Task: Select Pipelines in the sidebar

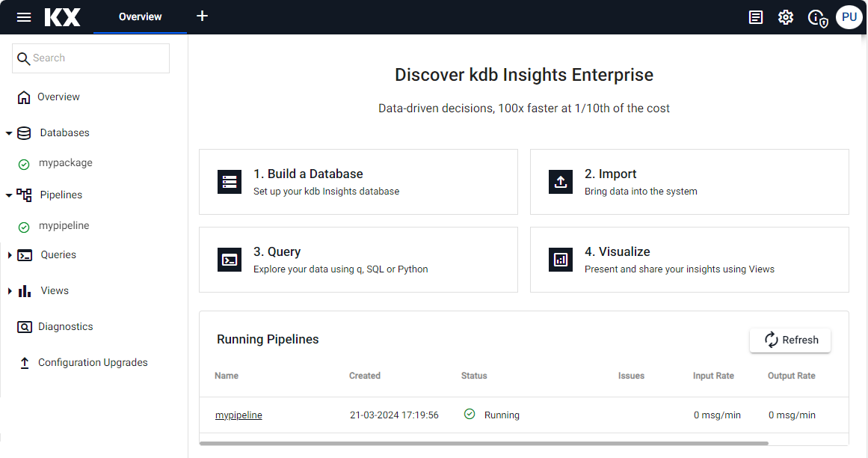Action: 61,195
